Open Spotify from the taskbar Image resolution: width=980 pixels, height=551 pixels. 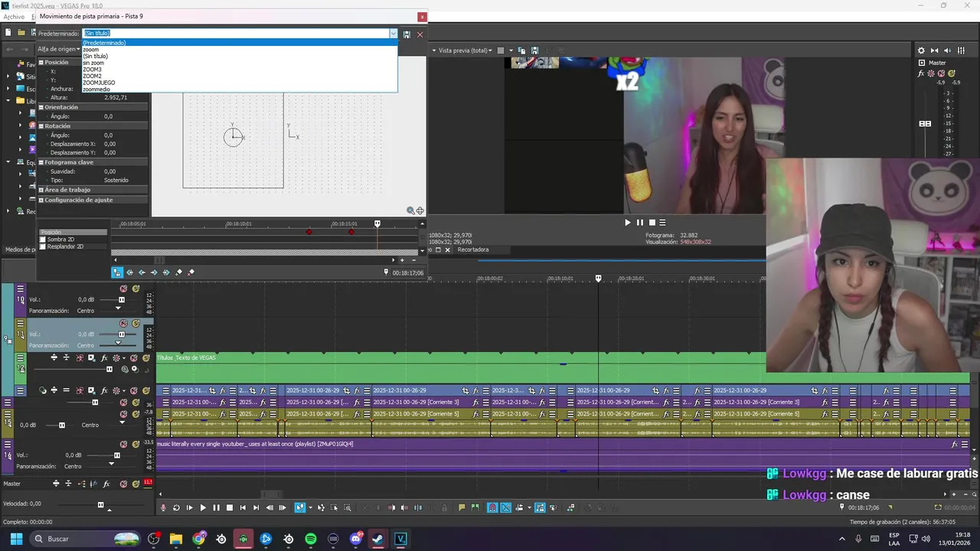click(x=310, y=539)
